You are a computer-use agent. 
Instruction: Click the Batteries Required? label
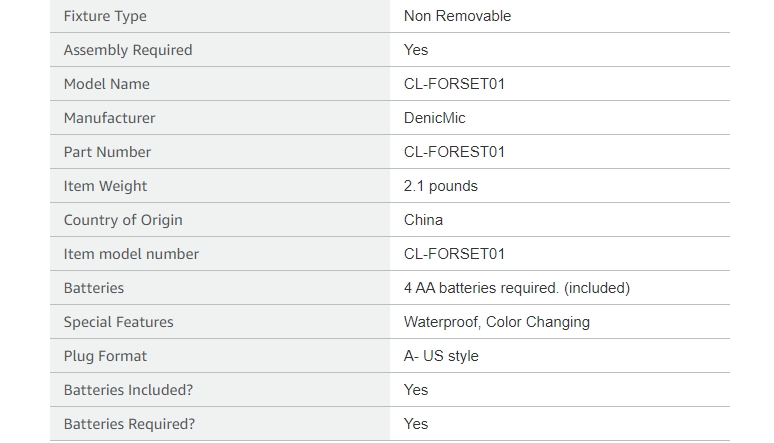129,424
